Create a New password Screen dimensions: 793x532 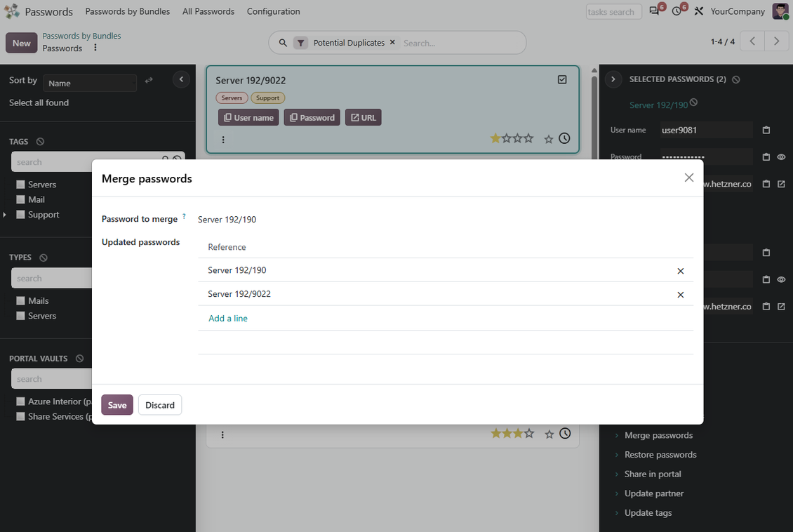[x=22, y=43]
